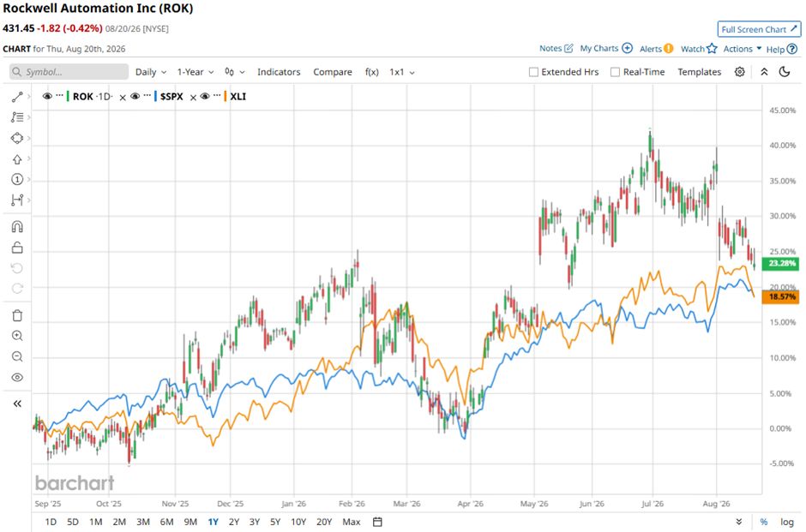Enable the Real-Time checkbox
Viewport: 806px width, 532px height.
coord(615,72)
